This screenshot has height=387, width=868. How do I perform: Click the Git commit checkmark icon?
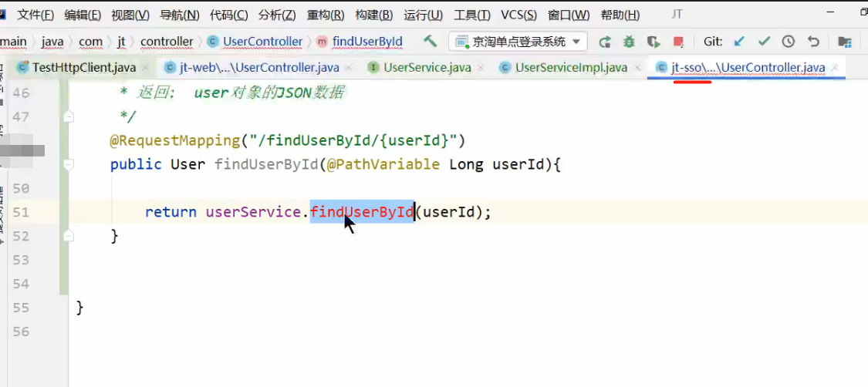click(x=764, y=42)
